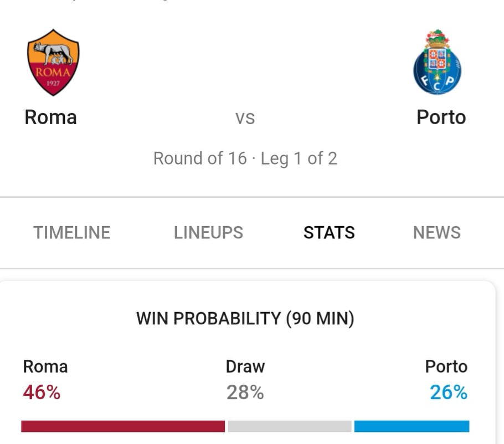Image resolution: width=504 pixels, height=444 pixels.
Task: Open the Porto team name link
Action: (441, 117)
